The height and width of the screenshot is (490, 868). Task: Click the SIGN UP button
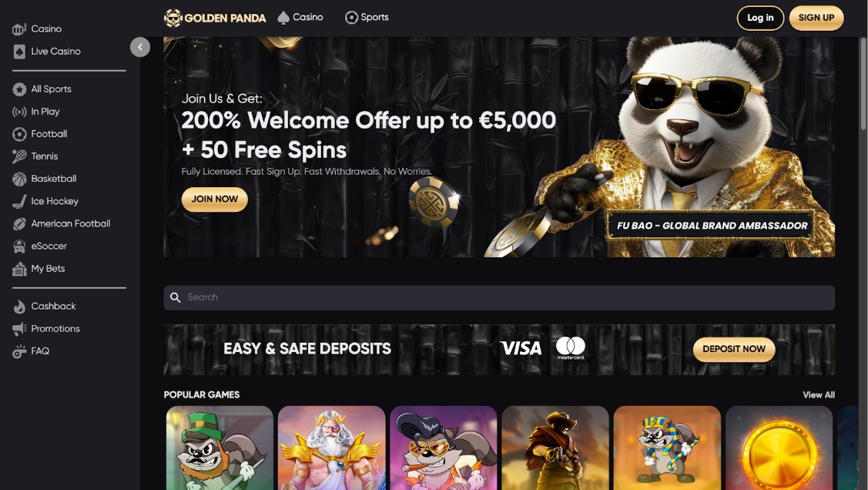click(816, 18)
